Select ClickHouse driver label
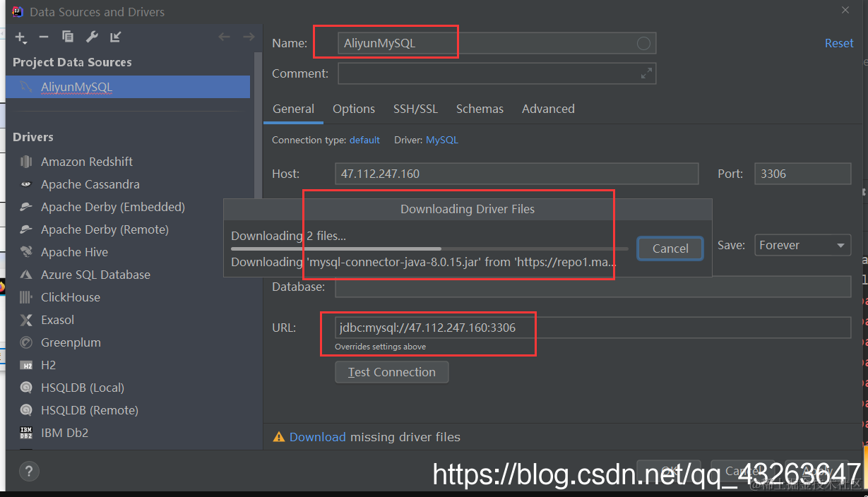Image resolution: width=868 pixels, height=497 pixels. coord(71,297)
